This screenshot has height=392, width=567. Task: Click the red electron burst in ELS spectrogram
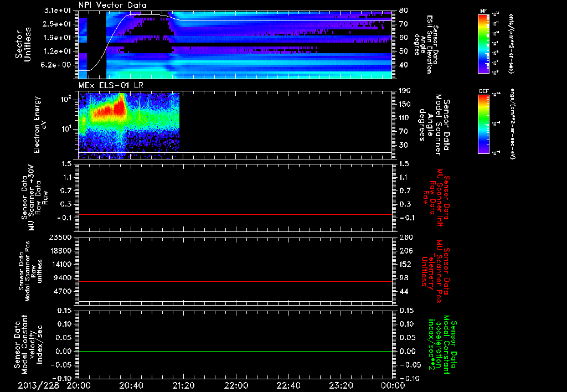[112, 108]
